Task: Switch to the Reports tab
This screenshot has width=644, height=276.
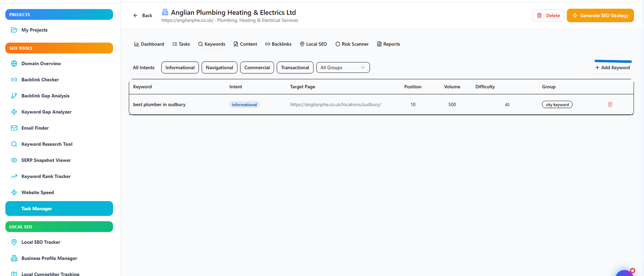Action: tap(388, 44)
